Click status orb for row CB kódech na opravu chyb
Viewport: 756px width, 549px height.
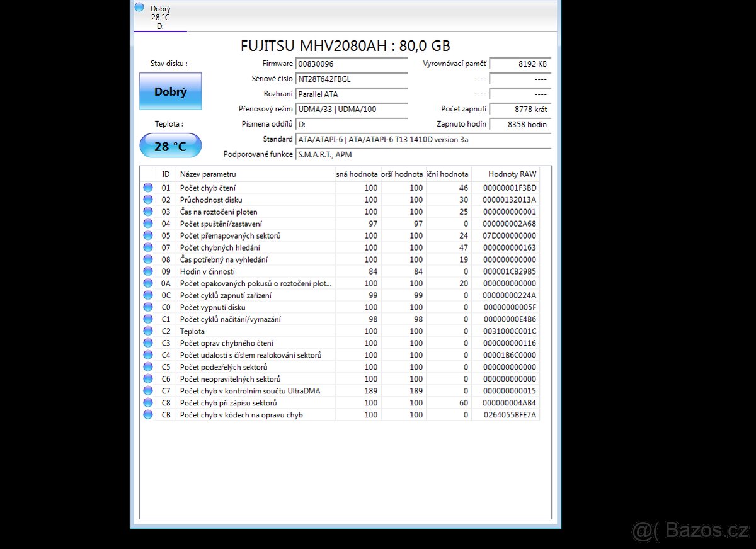[x=148, y=415]
